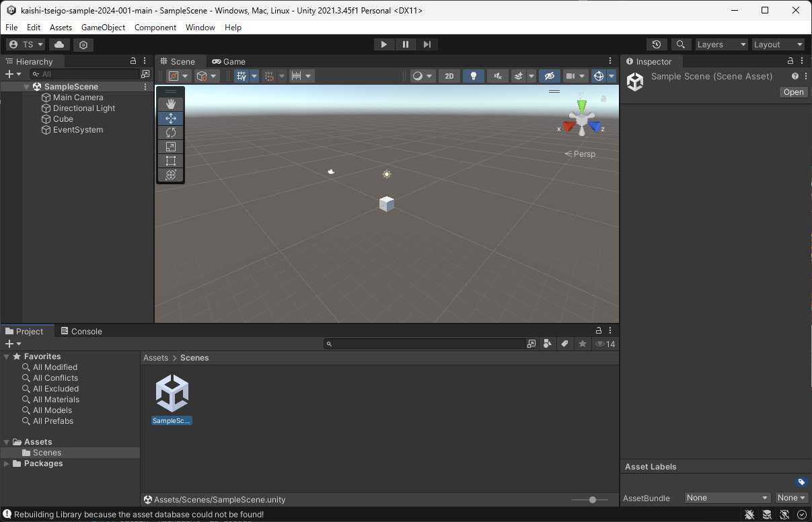Toggle hidden packages visibility count 14

coord(605,344)
